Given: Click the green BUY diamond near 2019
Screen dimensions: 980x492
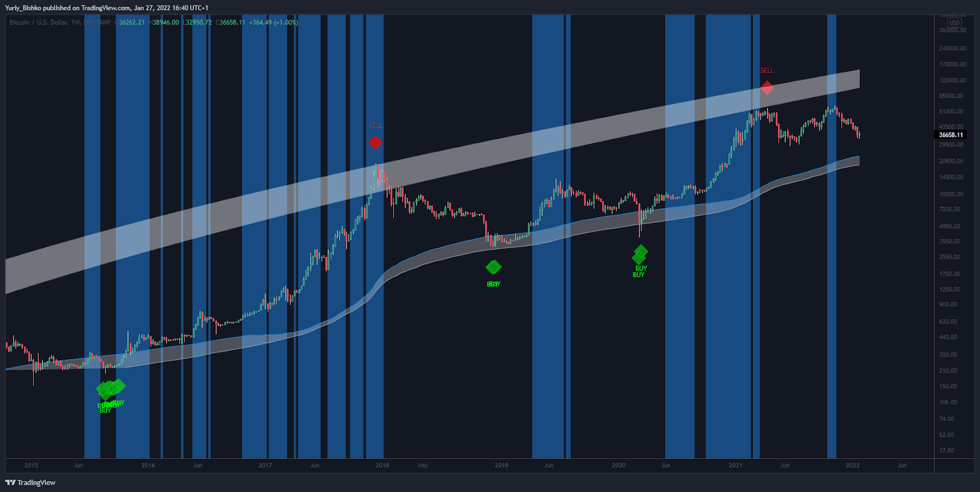Looking at the screenshot, I should 494,267.
